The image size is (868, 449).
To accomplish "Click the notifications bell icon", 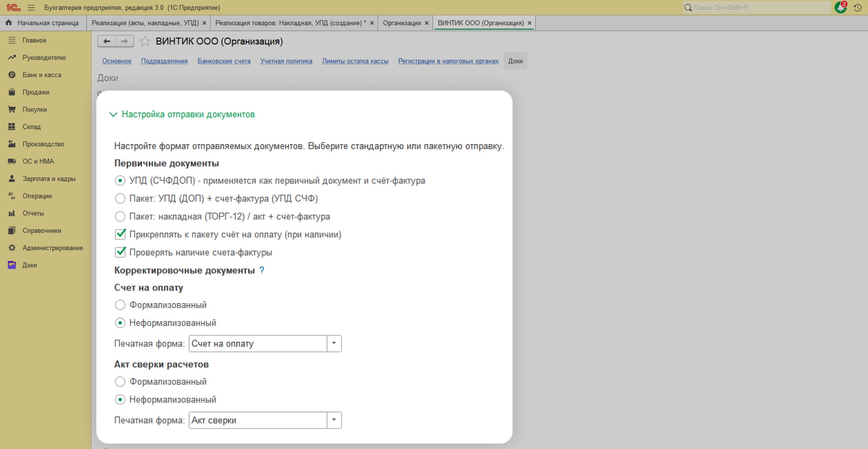I will coord(840,7).
